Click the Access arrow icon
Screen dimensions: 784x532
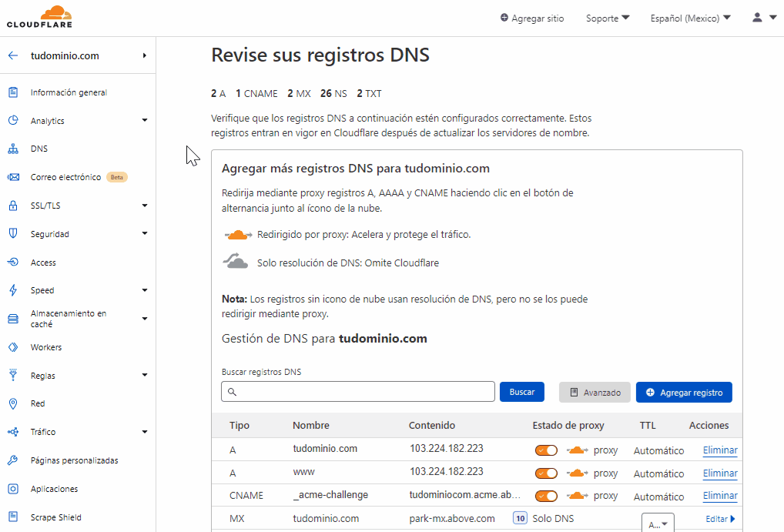tap(13, 262)
